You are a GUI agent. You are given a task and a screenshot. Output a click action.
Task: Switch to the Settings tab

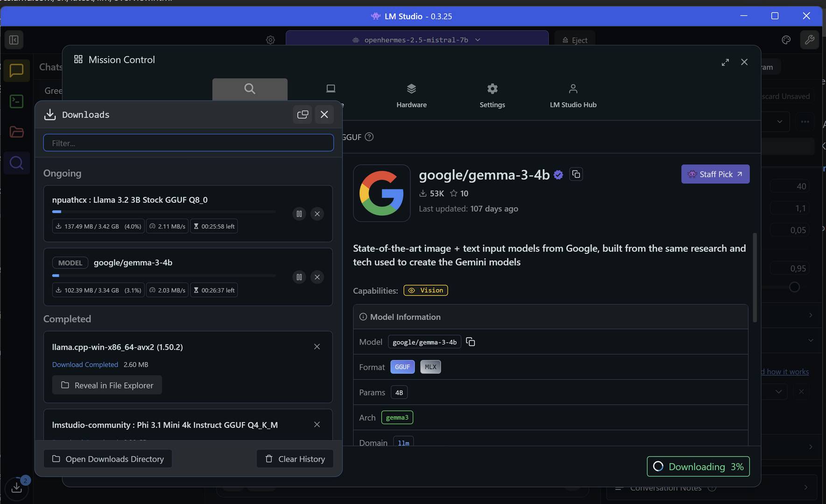pyautogui.click(x=492, y=96)
